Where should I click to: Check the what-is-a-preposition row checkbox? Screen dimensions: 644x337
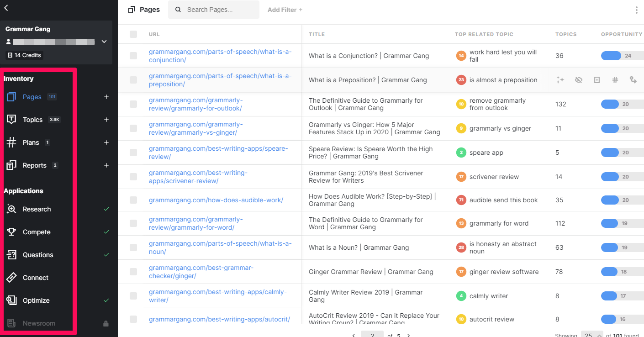(133, 80)
